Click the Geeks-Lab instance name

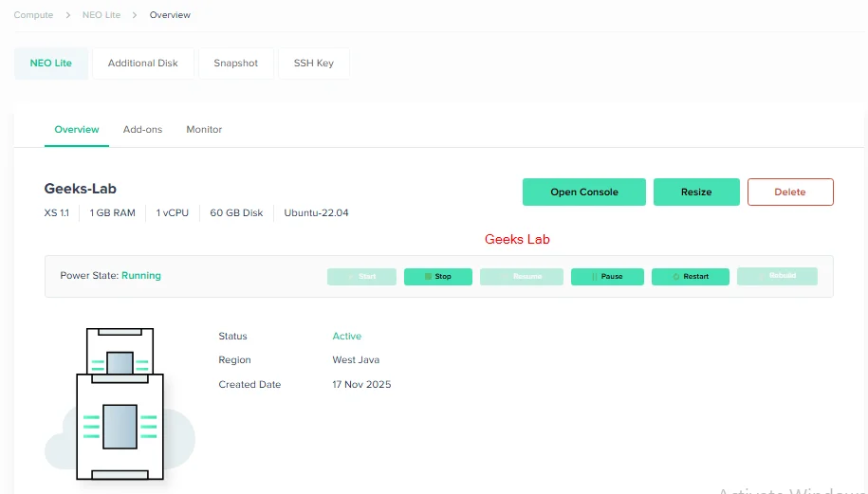81,189
